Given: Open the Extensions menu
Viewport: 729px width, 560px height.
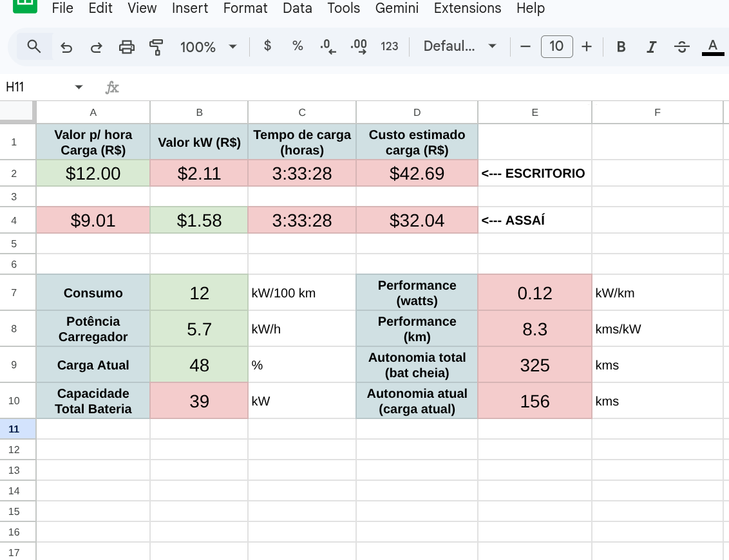Looking at the screenshot, I should pos(468,8).
